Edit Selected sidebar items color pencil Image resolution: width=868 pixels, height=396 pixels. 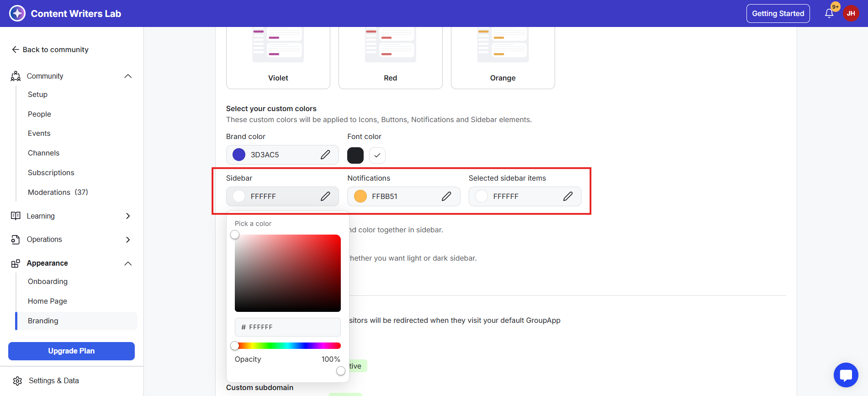[x=568, y=196]
